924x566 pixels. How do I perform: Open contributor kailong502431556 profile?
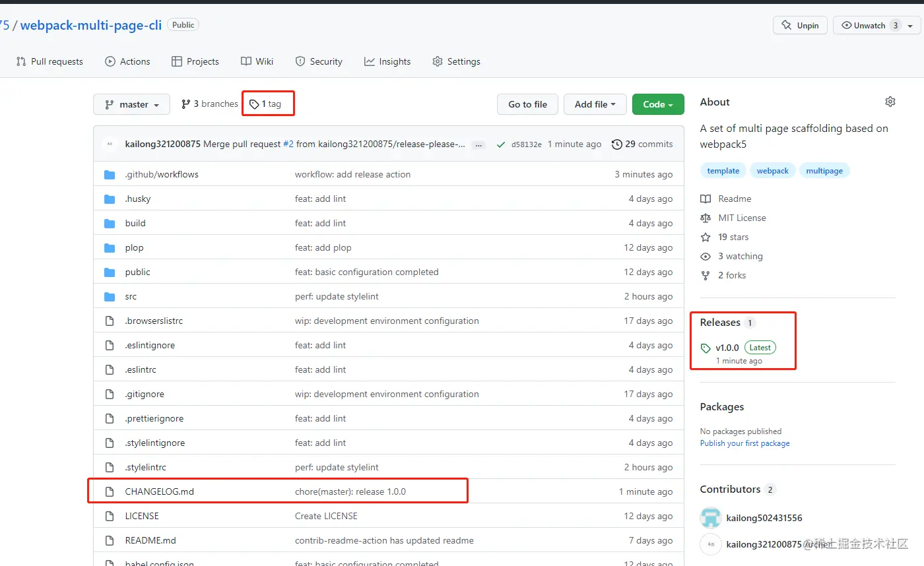coord(764,518)
